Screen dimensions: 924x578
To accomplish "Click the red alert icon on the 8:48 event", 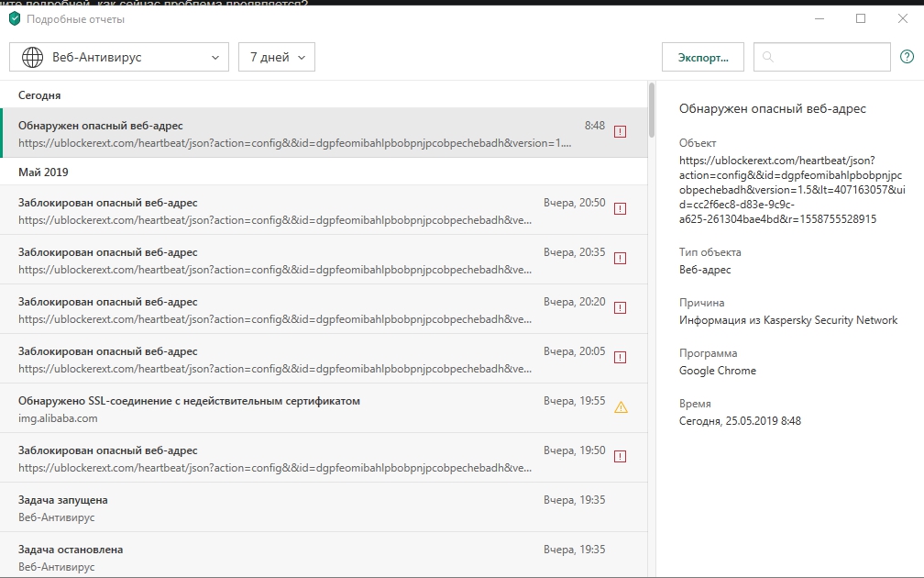I will [621, 132].
